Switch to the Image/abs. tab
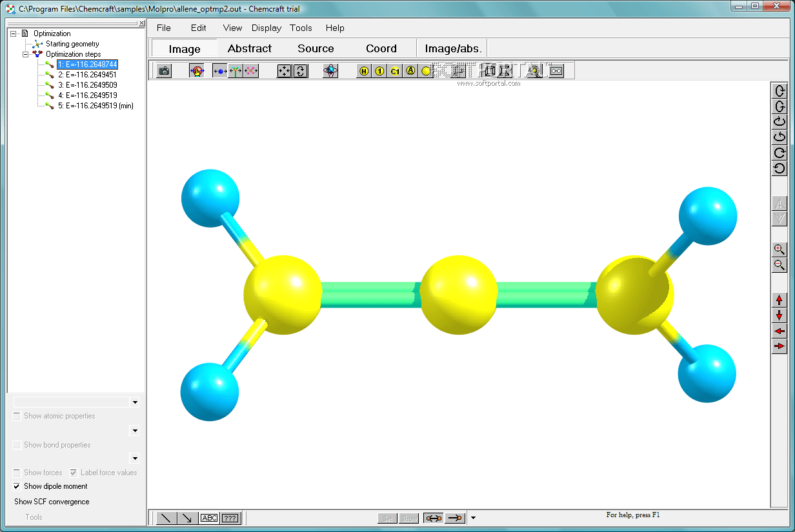The height and width of the screenshot is (532, 795). [x=453, y=48]
